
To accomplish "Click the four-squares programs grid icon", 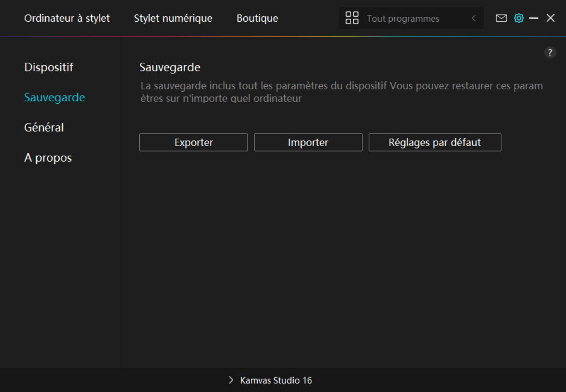I will pyautogui.click(x=352, y=18).
